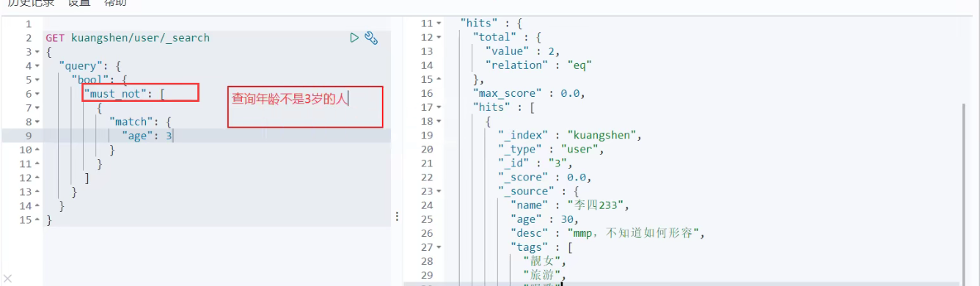Image resolution: width=980 pixels, height=286 pixels.
Task: Toggle the fold arrow at response line 15
Action: (x=439, y=79)
